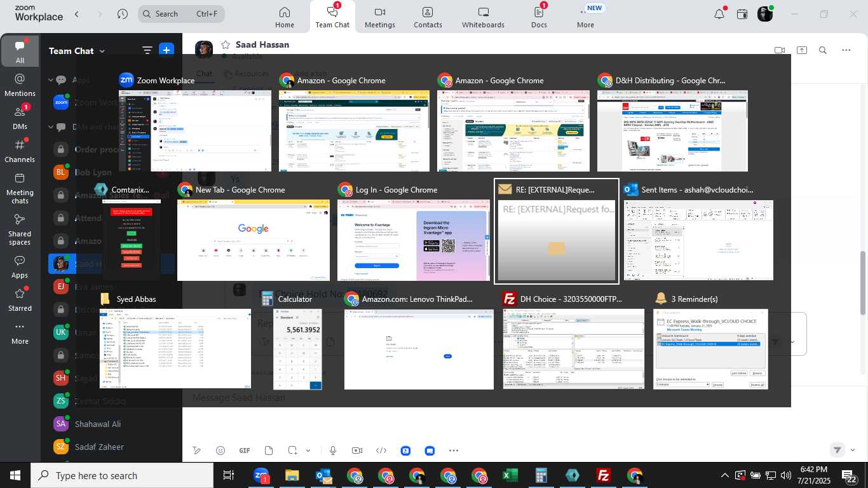Switch to the 3 Reminder(s) window thumbnail
This screenshot has width=868, height=488.
click(x=710, y=349)
